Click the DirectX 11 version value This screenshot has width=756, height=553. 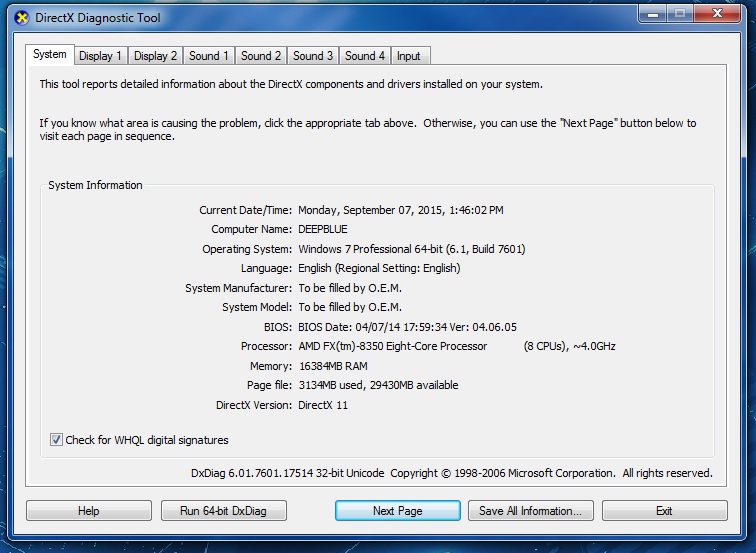click(x=323, y=405)
